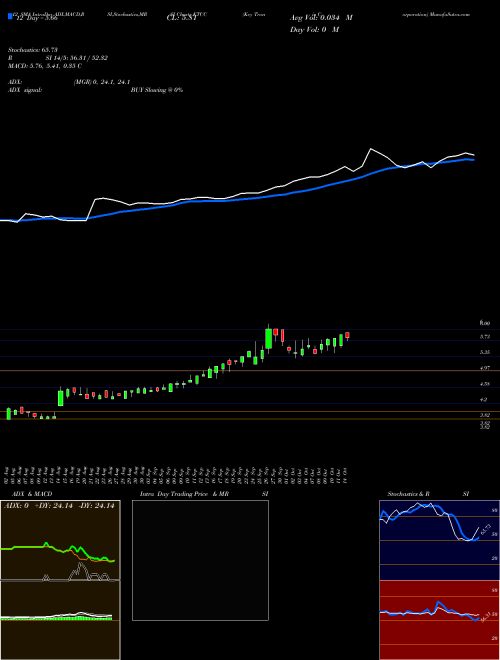The width and height of the screenshot is (500, 660).
Task: Click the 'Day Vol: 0 M' text
Action: (314, 30)
